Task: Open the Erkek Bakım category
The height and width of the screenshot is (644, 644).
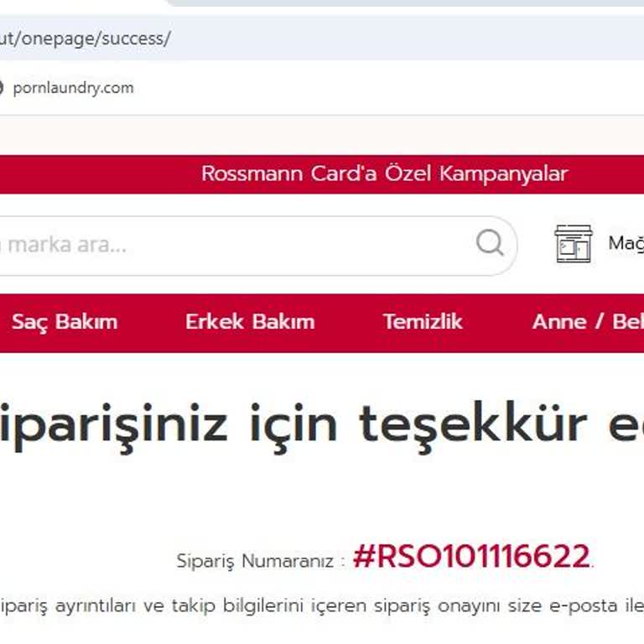Action: click(250, 322)
